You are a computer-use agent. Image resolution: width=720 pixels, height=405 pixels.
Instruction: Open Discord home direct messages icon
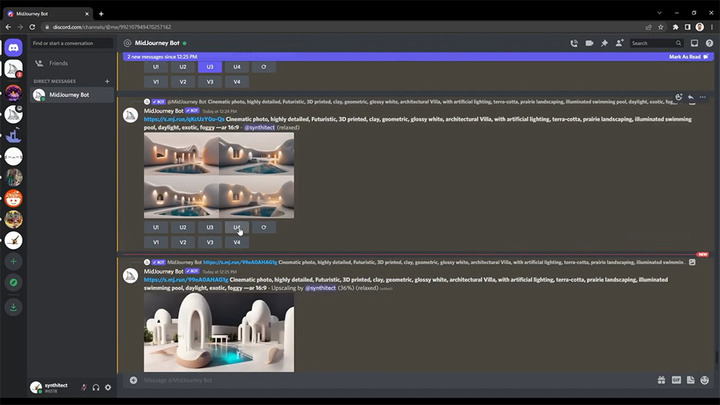point(14,47)
